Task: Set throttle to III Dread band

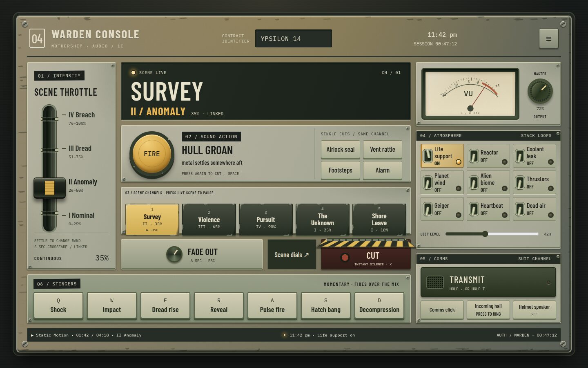Action: click(80, 151)
